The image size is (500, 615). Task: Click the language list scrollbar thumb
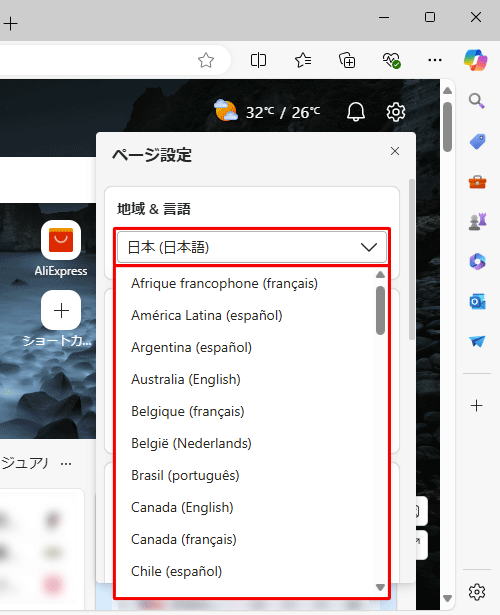380,310
